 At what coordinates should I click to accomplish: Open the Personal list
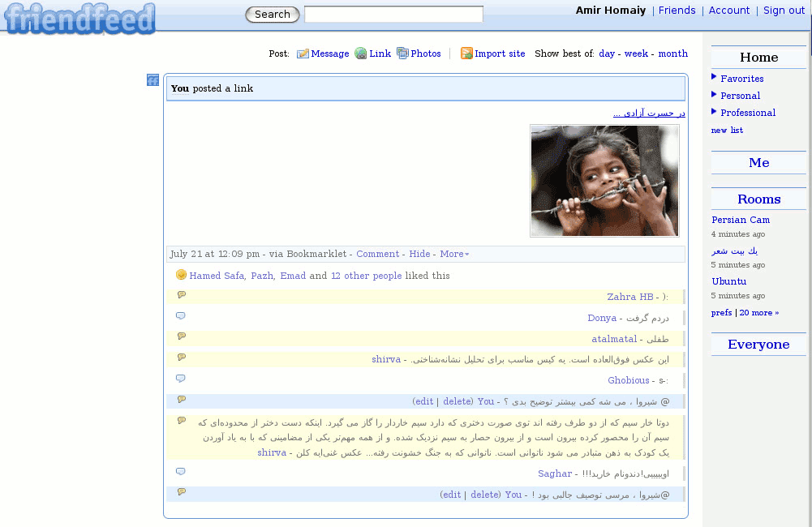[x=740, y=96]
